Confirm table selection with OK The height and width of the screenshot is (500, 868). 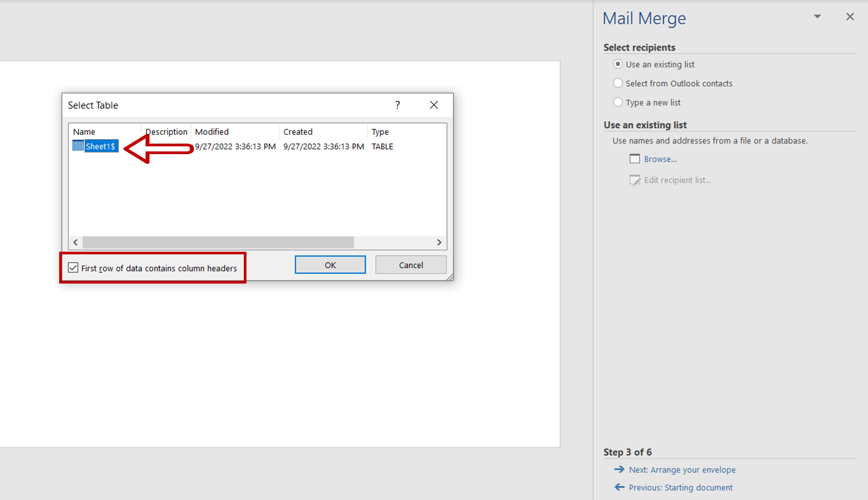(x=330, y=264)
